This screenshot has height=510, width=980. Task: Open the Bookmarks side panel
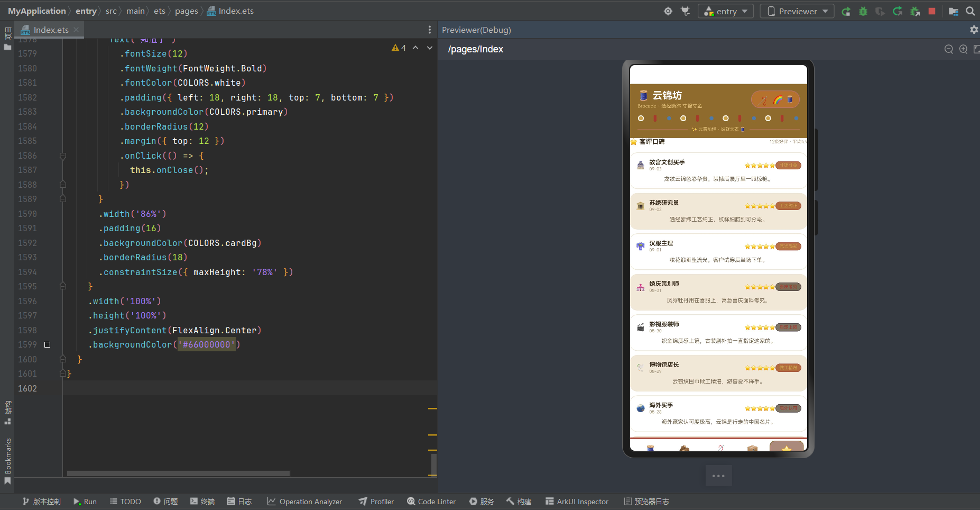point(7,461)
